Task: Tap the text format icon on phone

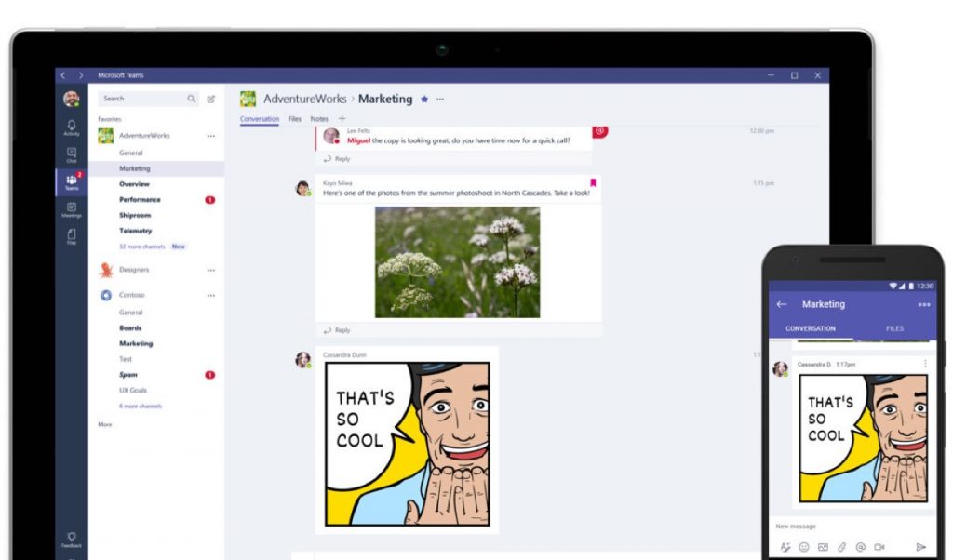Action: (x=785, y=547)
